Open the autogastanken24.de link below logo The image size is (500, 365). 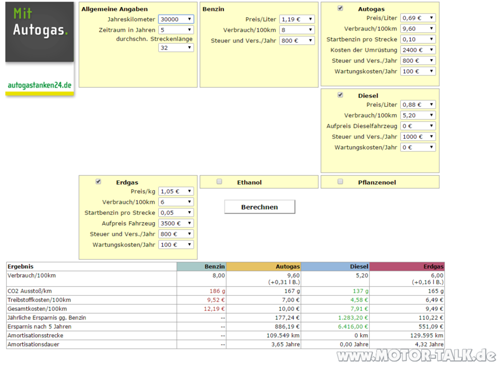(40, 85)
